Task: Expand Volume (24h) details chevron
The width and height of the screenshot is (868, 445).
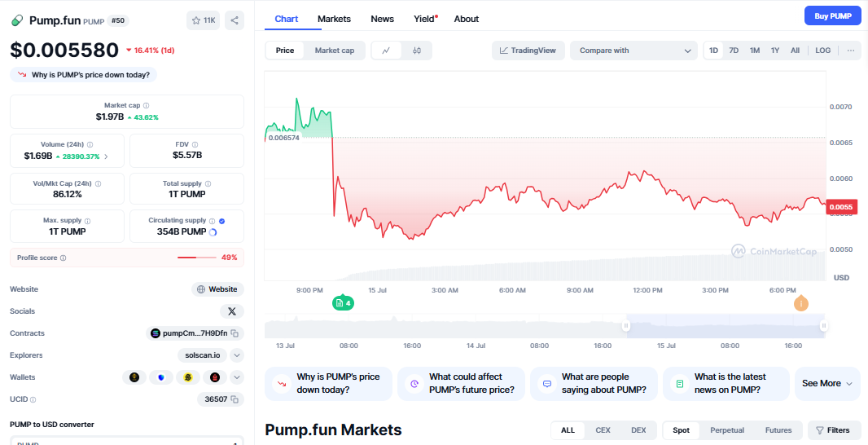Action: [x=106, y=156]
